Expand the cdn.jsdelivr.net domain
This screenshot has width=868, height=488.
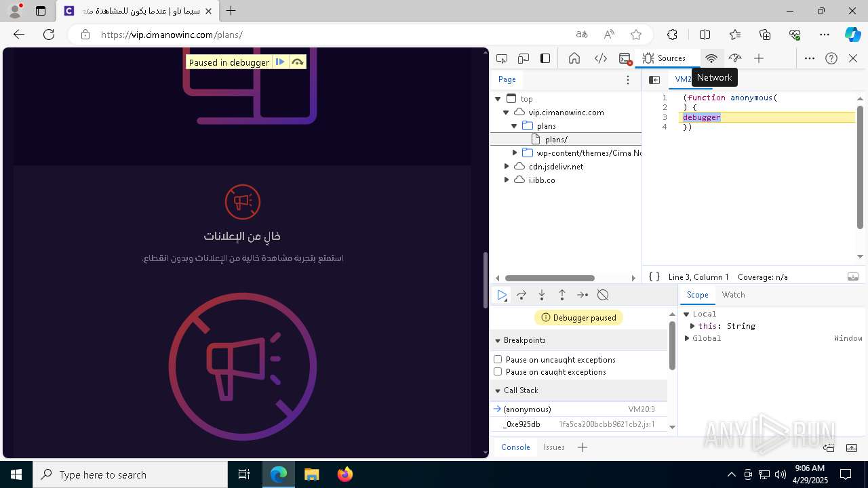pyautogui.click(x=507, y=167)
